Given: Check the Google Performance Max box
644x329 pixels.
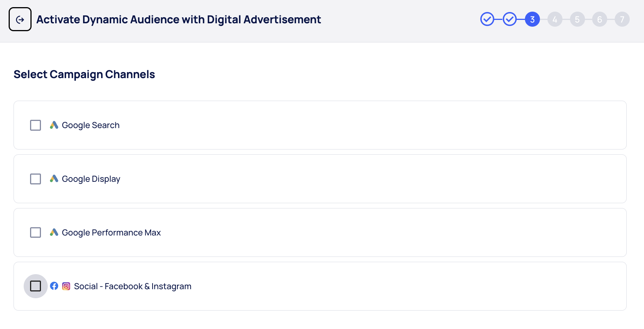Looking at the screenshot, I should (x=36, y=232).
